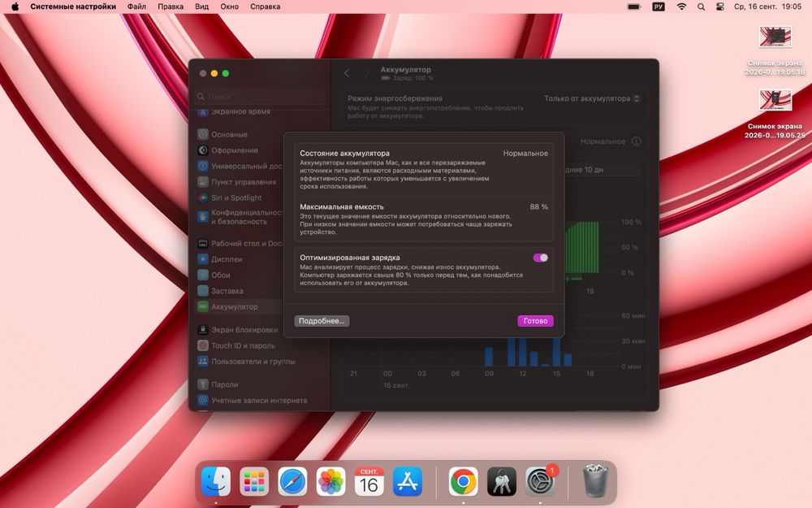The width and height of the screenshot is (812, 508).
Task: Click the 88 % maximum capacity value
Action: coord(538,206)
